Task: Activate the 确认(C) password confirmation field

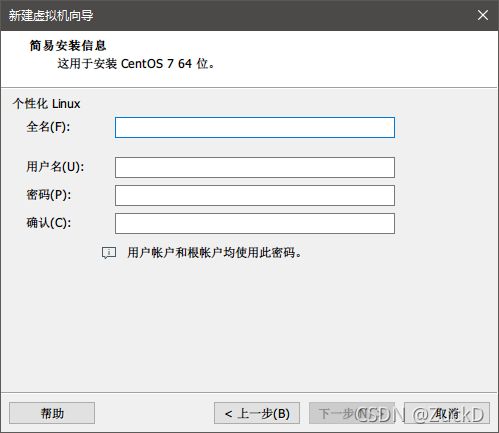Action: pyautogui.click(x=255, y=223)
